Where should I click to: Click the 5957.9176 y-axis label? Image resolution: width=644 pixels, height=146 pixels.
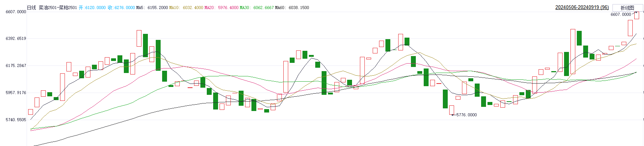[x=16, y=93]
